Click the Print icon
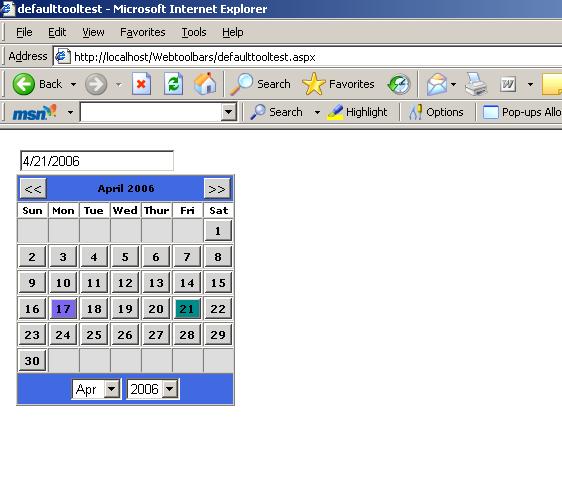The height and width of the screenshot is (480, 562). pos(476,84)
